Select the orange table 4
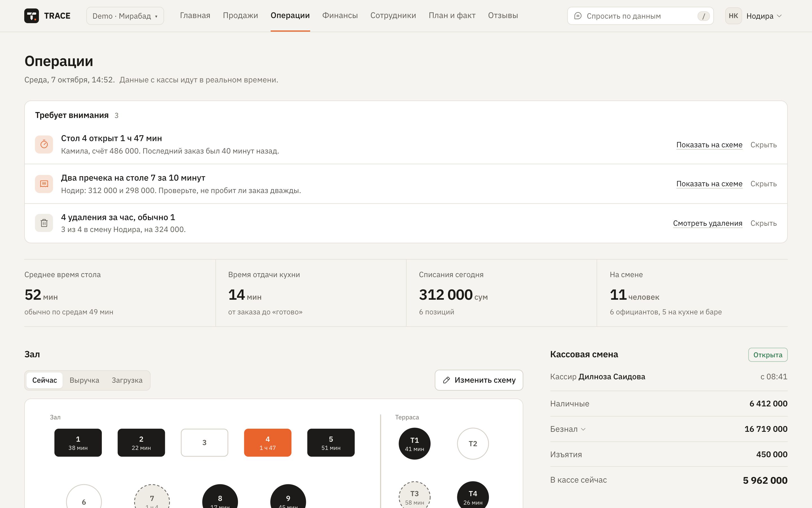Image resolution: width=812 pixels, height=508 pixels. 268,443
